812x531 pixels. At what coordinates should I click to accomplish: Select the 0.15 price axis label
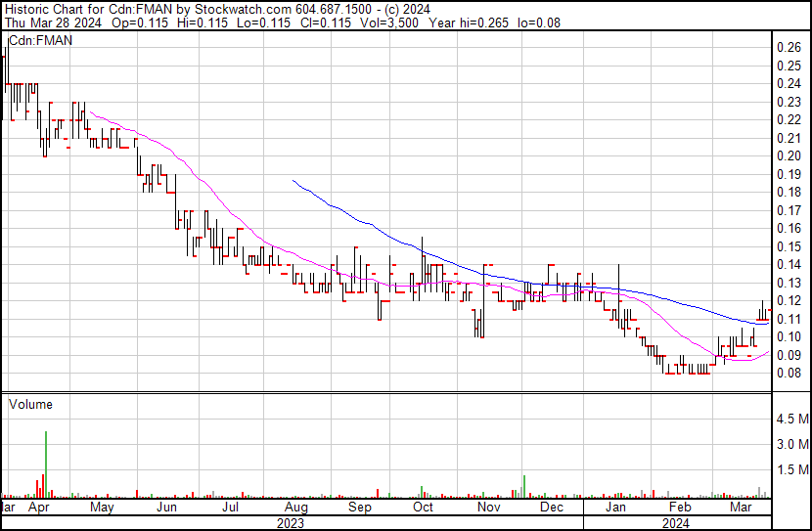pos(789,246)
